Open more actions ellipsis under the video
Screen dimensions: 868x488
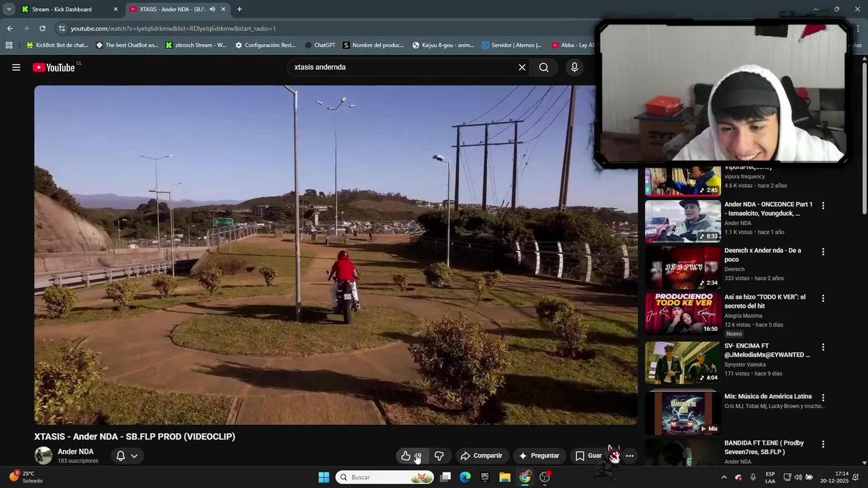tap(629, 456)
